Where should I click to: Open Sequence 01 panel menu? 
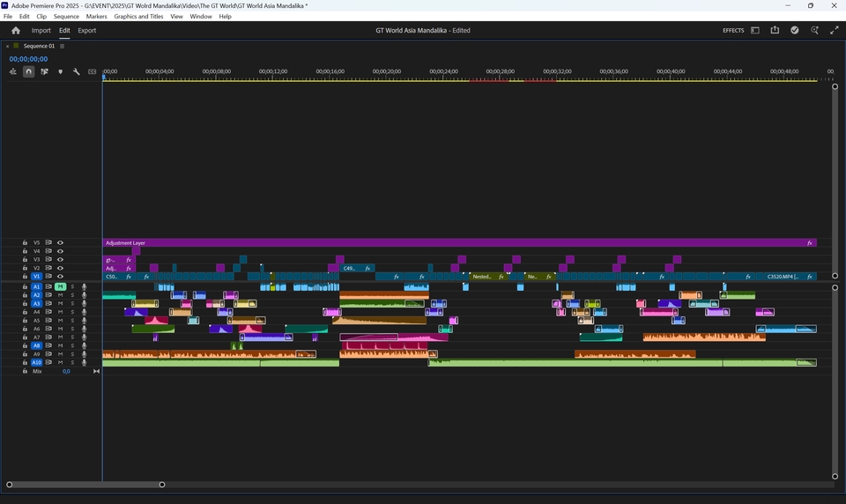pyautogui.click(x=62, y=46)
